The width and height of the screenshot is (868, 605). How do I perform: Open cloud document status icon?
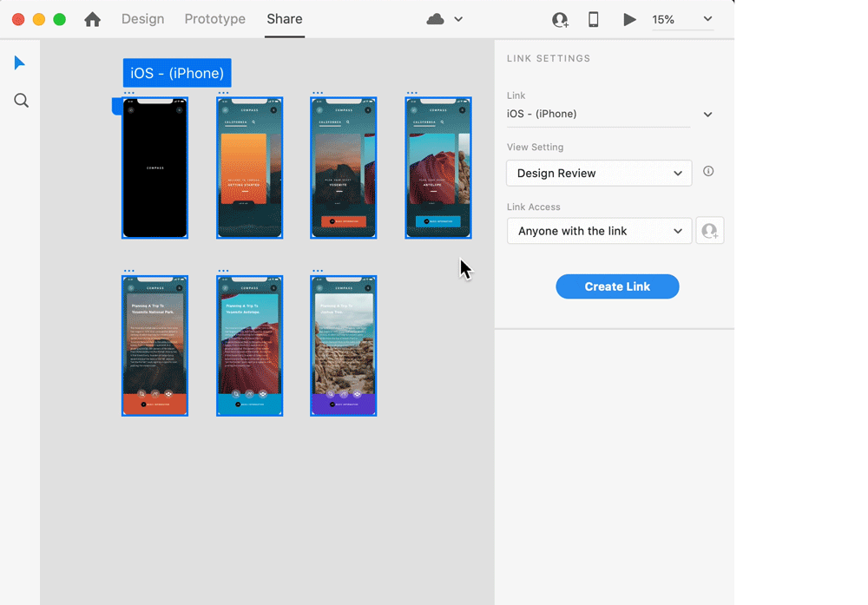tap(436, 19)
